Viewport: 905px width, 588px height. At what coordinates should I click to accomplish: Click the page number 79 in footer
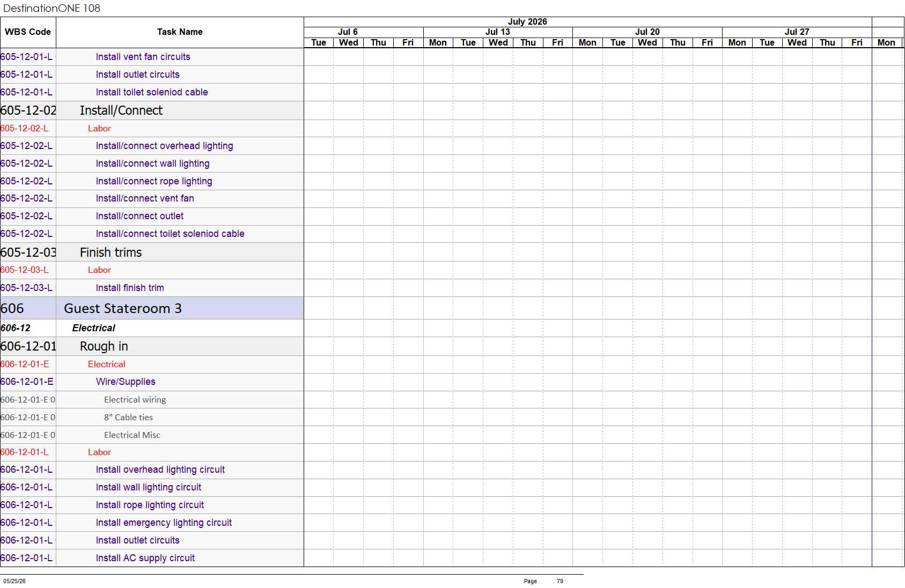point(560,581)
